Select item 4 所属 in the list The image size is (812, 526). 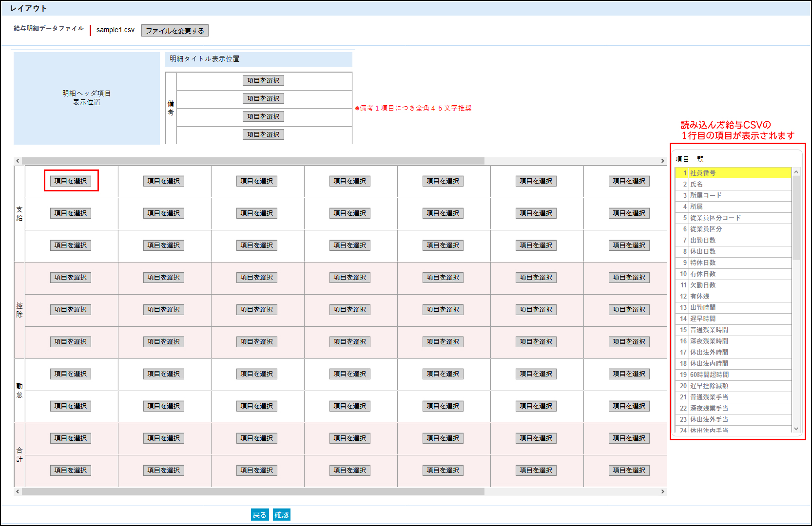[733, 207]
